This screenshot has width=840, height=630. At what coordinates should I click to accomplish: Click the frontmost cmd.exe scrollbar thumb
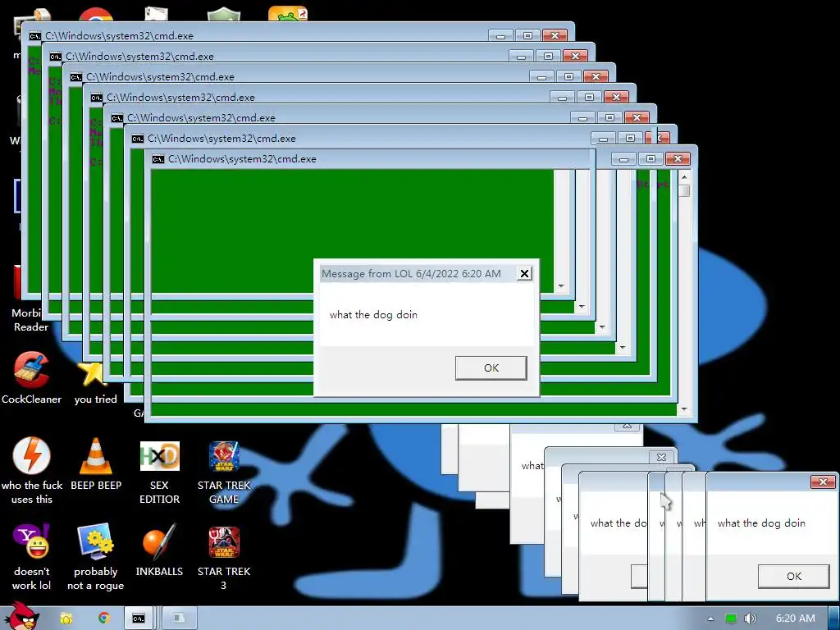click(x=684, y=190)
